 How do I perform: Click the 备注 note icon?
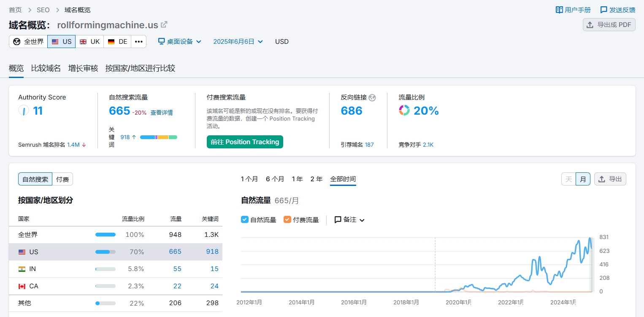pyautogui.click(x=338, y=220)
